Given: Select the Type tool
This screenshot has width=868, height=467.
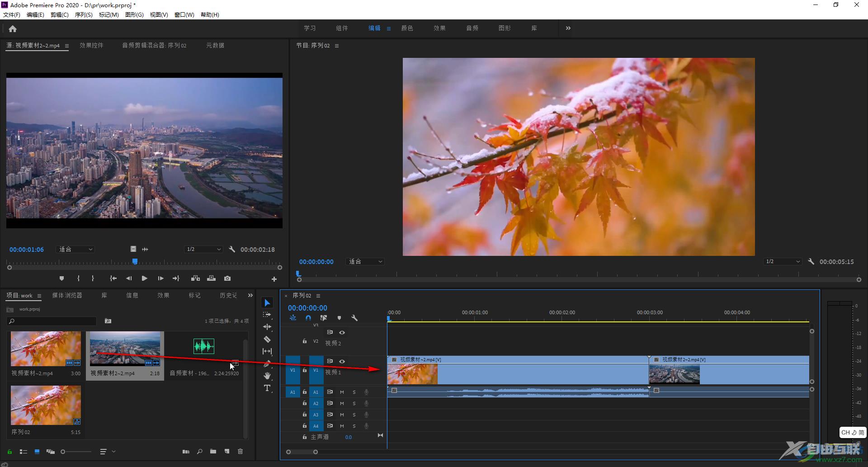Looking at the screenshot, I should tap(267, 388).
